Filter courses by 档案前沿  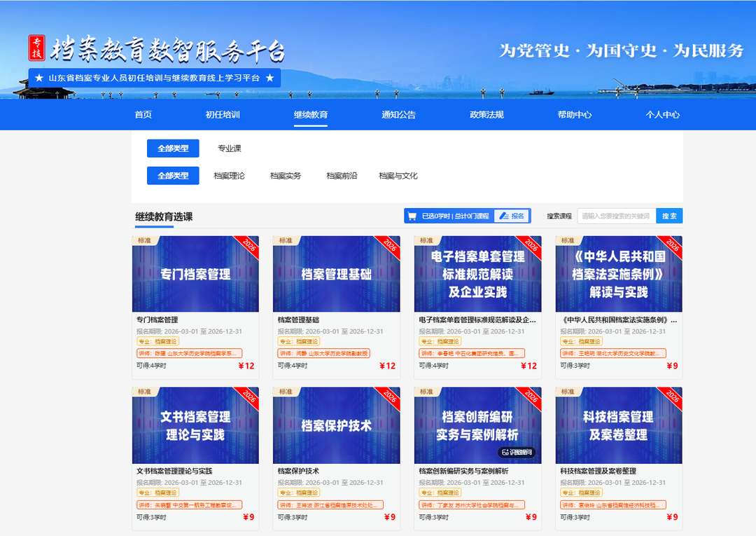click(342, 176)
